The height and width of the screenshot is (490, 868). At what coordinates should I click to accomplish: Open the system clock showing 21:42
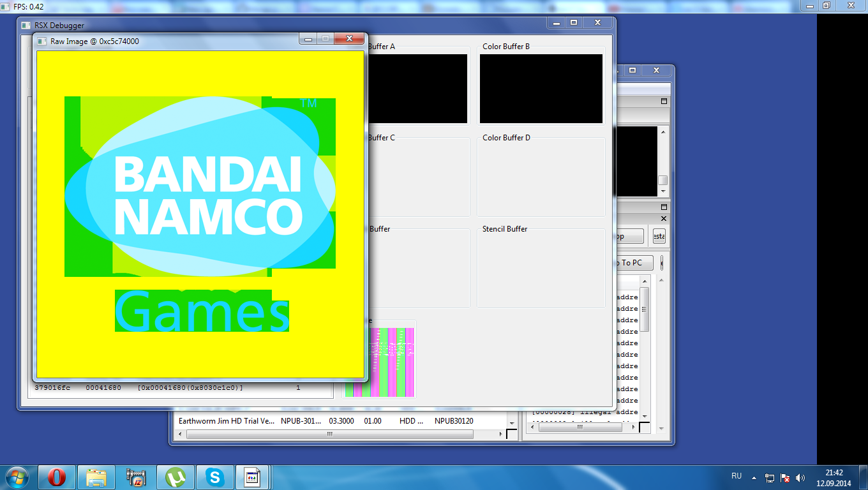click(x=834, y=477)
